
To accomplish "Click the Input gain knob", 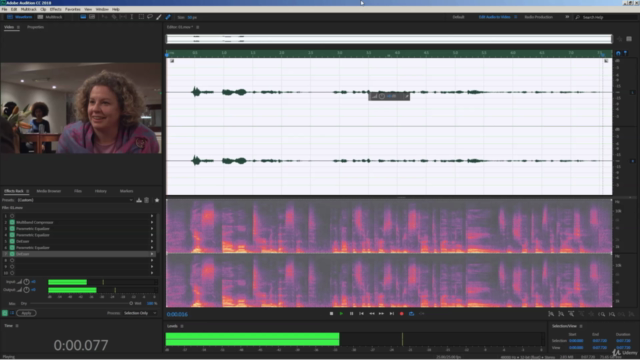I will (x=27, y=282).
